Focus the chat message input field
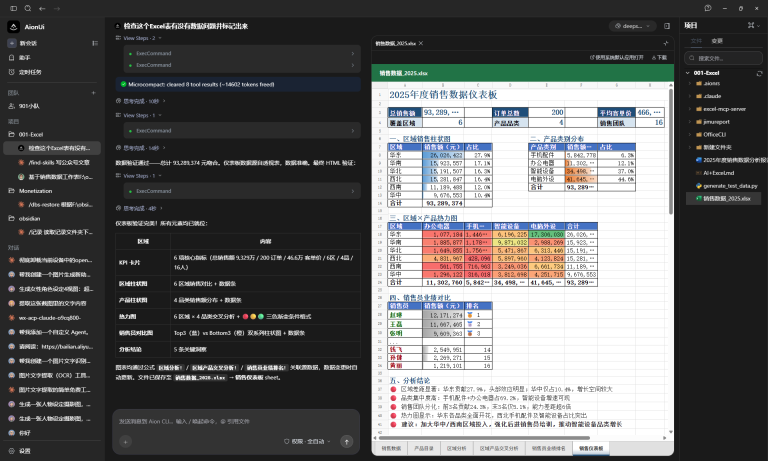The height and width of the screenshot is (461, 768). [x=236, y=421]
